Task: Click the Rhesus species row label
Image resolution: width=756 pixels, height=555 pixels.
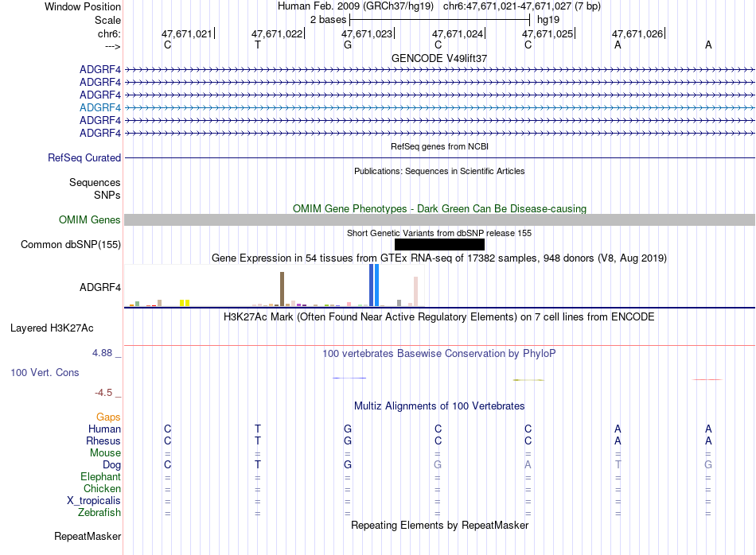Action: click(103, 441)
